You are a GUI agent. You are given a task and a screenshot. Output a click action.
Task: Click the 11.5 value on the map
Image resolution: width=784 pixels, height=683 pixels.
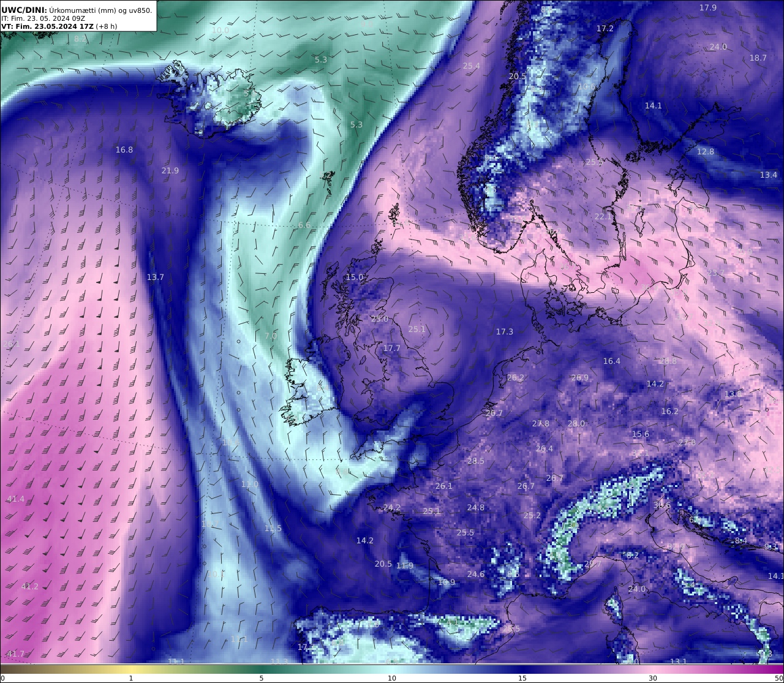273,528
